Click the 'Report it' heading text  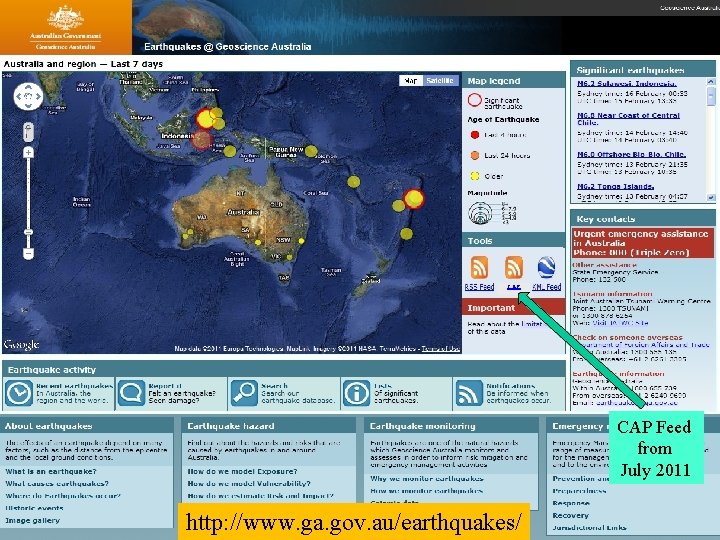point(165,386)
